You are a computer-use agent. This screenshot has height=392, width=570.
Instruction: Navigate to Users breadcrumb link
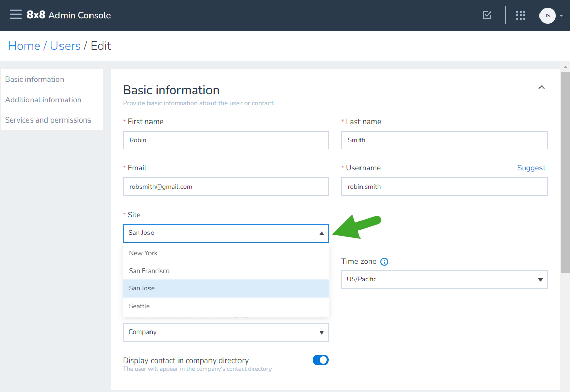click(66, 46)
